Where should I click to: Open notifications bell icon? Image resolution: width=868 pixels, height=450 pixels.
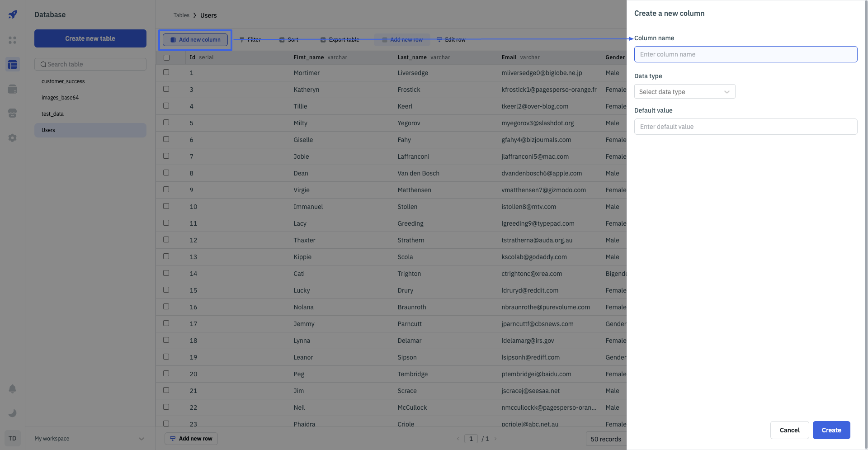13,389
